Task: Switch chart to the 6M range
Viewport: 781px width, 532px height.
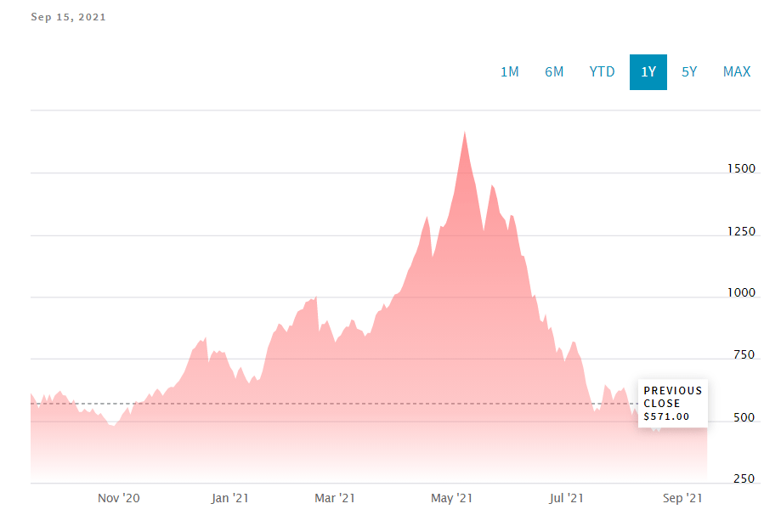Action: pos(554,72)
